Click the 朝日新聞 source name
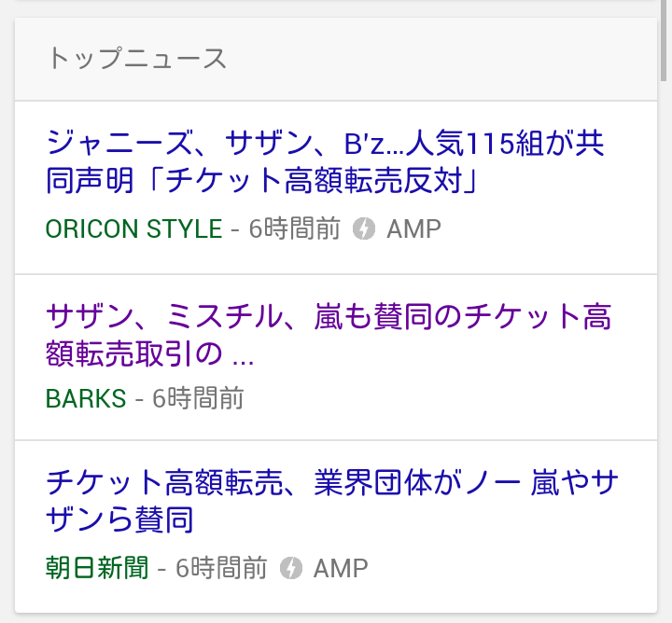This screenshot has height=623, width=672. [x=96, y=567]
